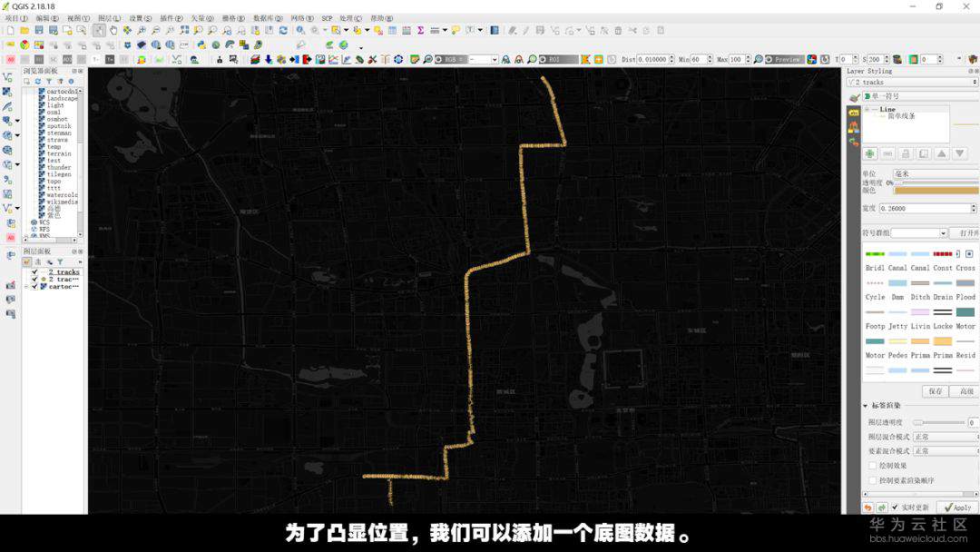Click the orange undo style arrow
The image size is (980, 552).
click(x=867, y=508)
